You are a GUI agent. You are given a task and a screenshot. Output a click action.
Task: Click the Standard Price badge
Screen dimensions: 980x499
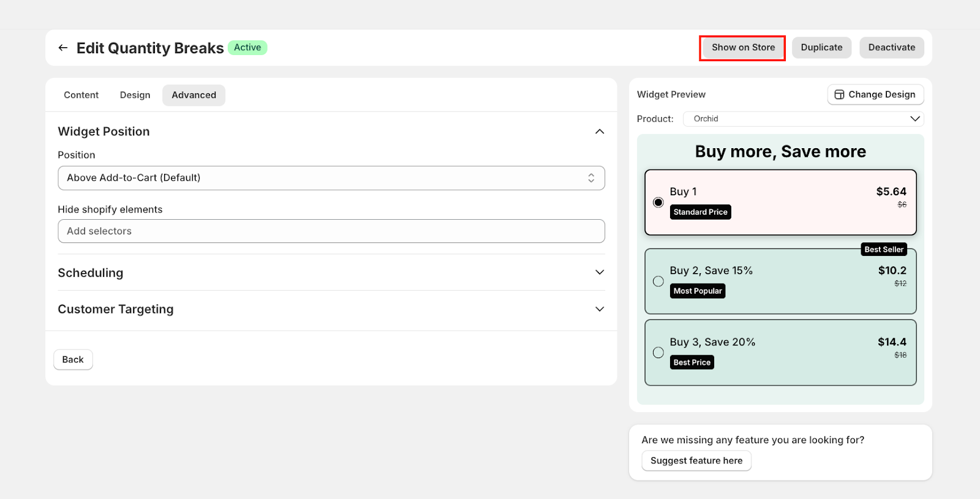700,212
